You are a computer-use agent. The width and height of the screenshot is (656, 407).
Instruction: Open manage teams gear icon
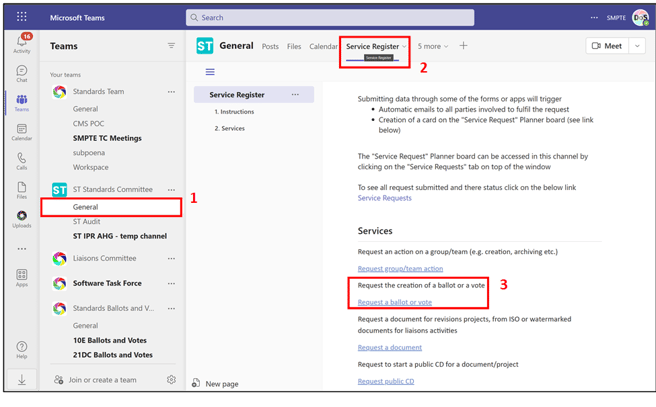(x=171, y=380)
